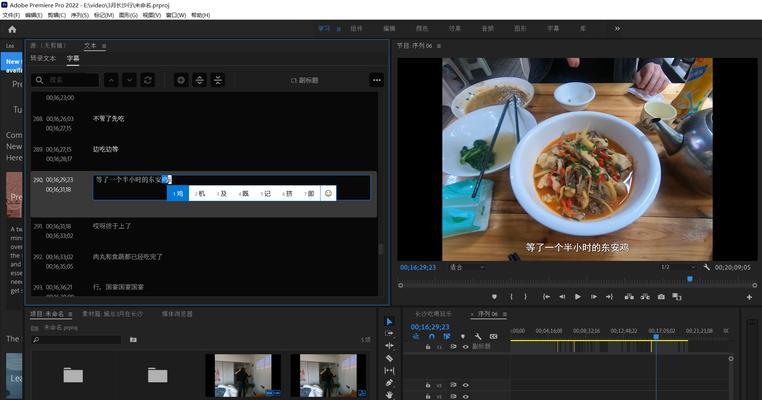The width and height of the screenshot is (762, 400).
Task: Click Program monitor blue playhead on scrubber
Action: (690, 279)
